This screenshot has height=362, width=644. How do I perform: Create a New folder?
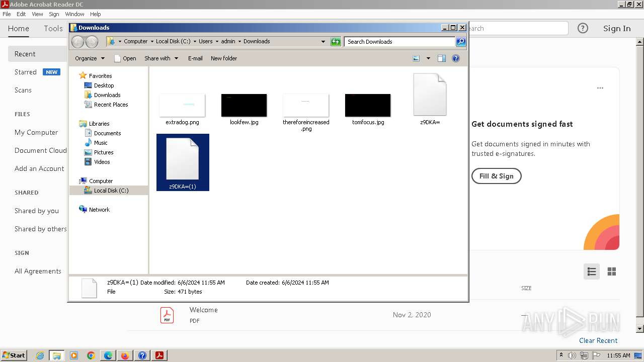pyautogui.click(x=224, y=58)
